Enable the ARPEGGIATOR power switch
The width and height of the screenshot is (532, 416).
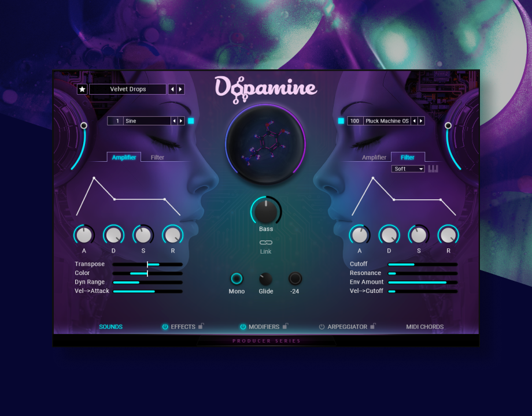tap(322, 327)
